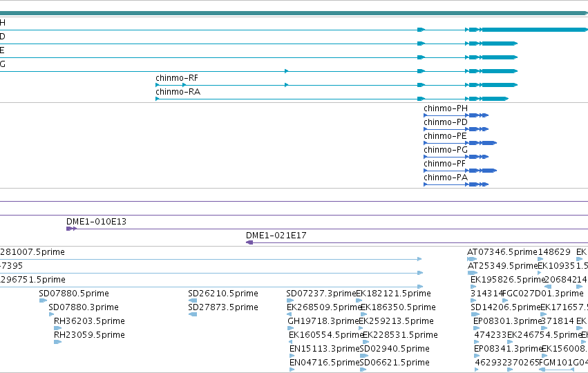
Task: Click the EN15113.3prime EST label
Action: click(325, 349)
